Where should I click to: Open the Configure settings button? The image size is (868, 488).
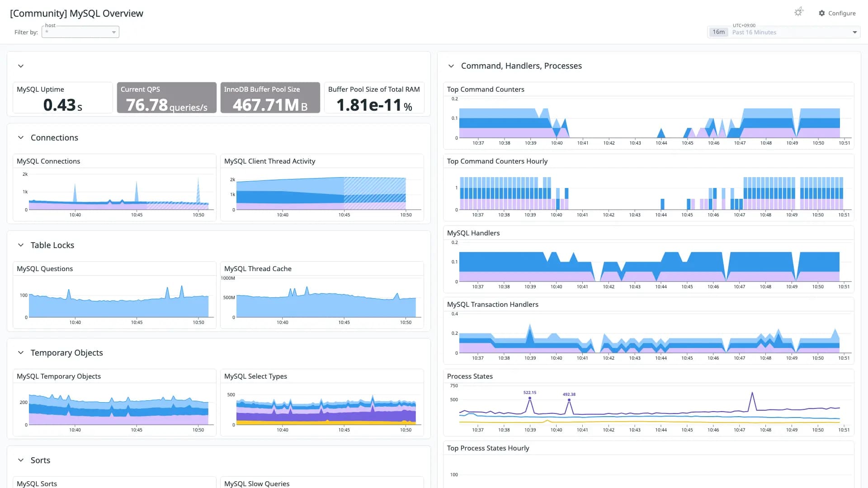coord(837,13)
